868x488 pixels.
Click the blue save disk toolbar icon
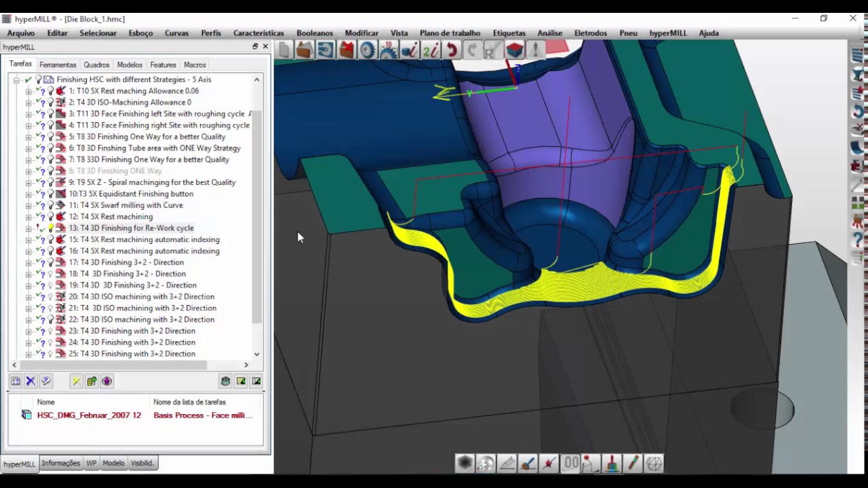[x=325, y=49]
